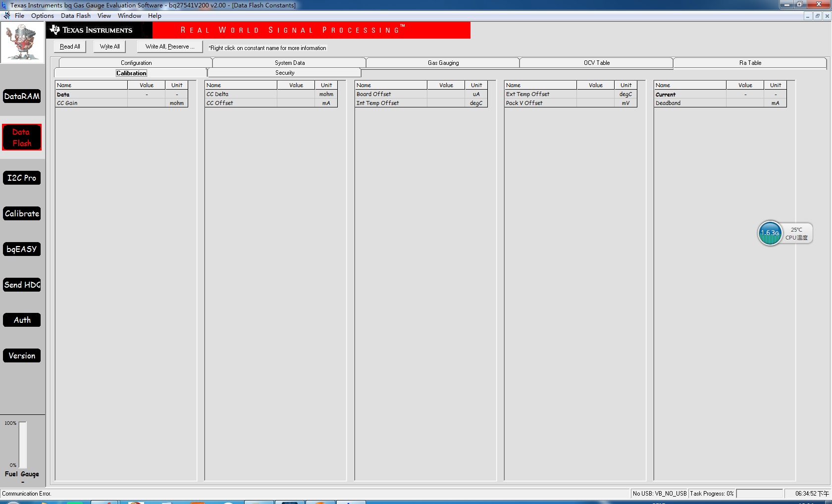Select the Calibration tab

(x=131, y=73)
